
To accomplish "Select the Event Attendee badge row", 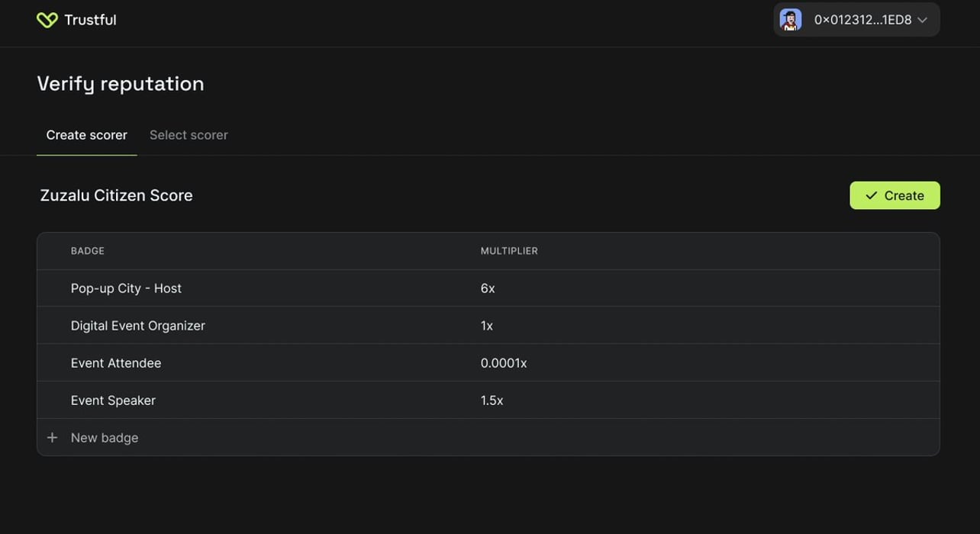I will click(x=488, y=363).
